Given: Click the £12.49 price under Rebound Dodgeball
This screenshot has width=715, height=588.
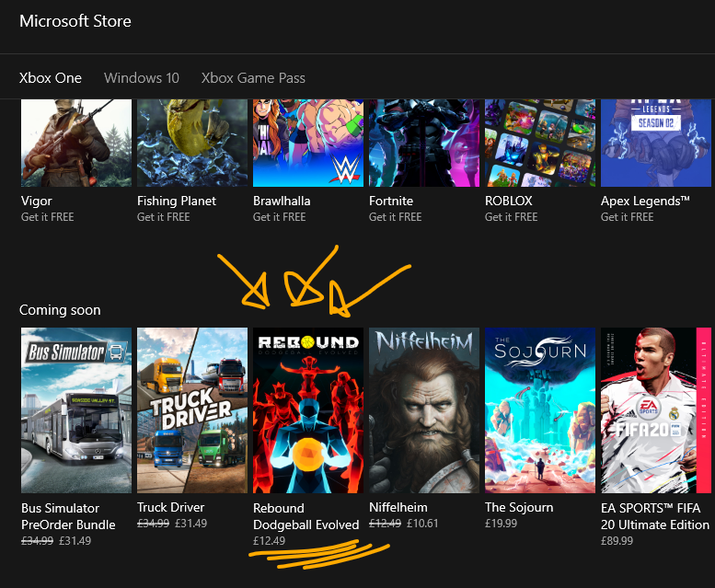Looking at the screenshot, I should point(269,541).
